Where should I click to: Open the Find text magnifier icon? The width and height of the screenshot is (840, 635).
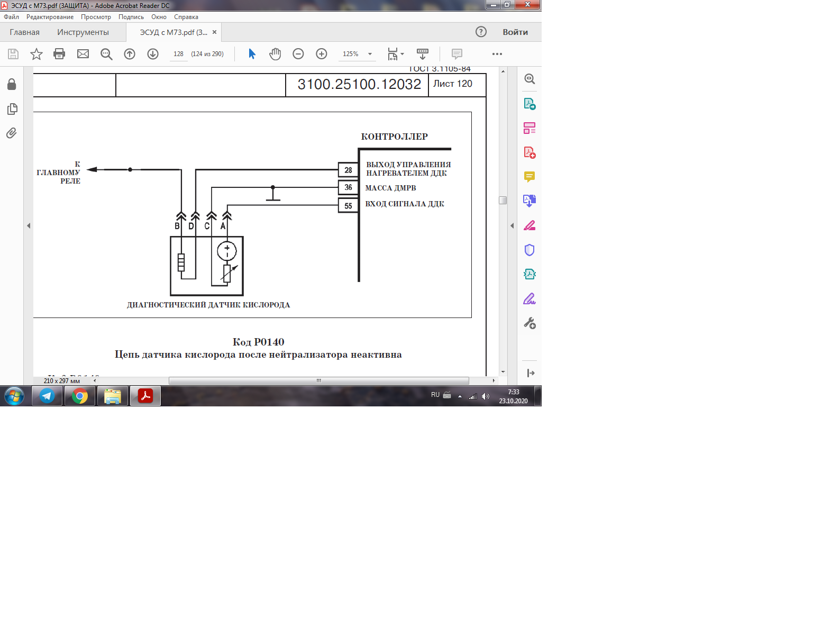click(106, 54)
